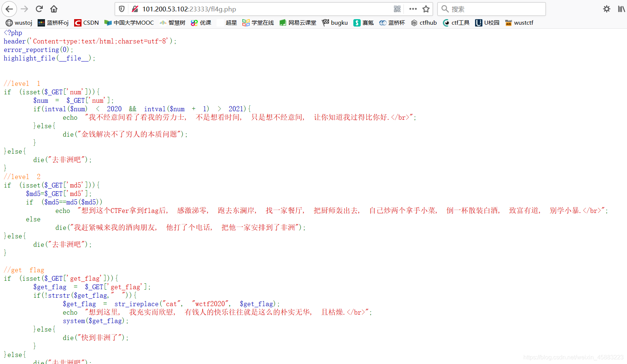This screenshot has width=627, height=364.
Task: Open the 智慧树 bookmark
Action: pos(173,23)
